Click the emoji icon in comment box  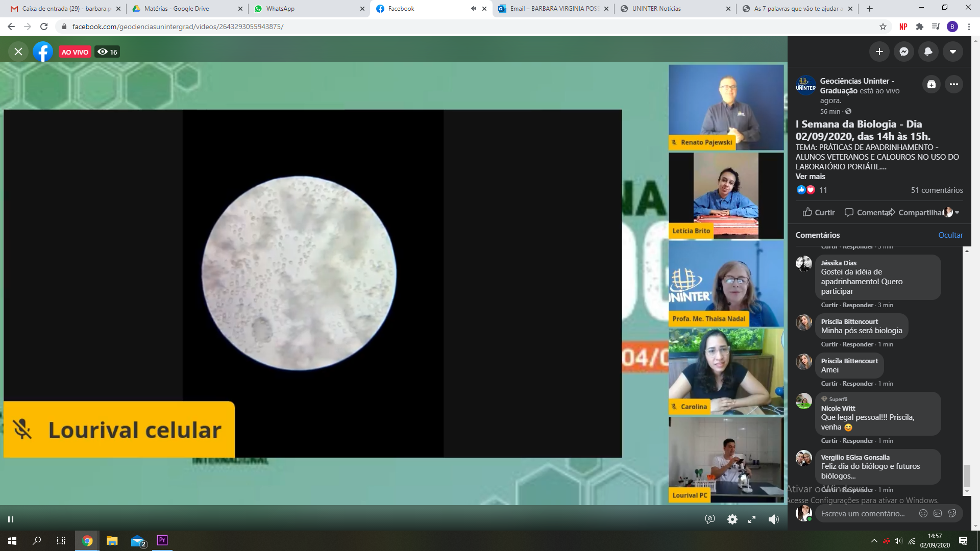(923, 514)
